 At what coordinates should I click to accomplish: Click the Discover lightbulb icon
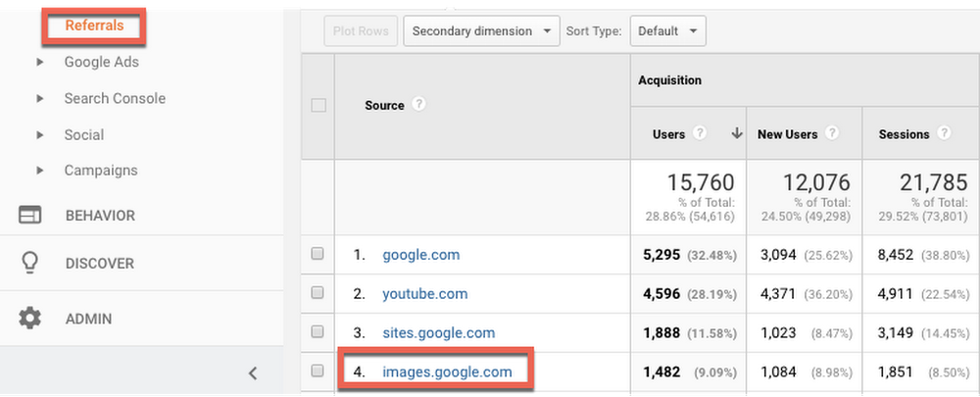(x=29, y=264)
